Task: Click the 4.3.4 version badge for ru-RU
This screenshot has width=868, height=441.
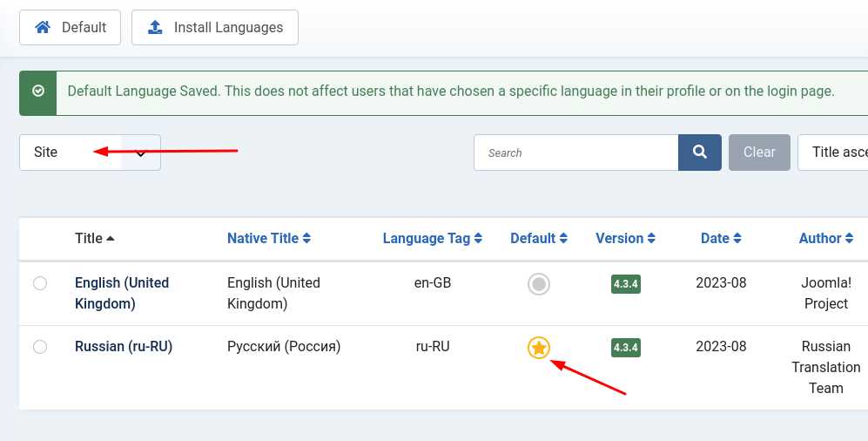Action: (626, 348)
